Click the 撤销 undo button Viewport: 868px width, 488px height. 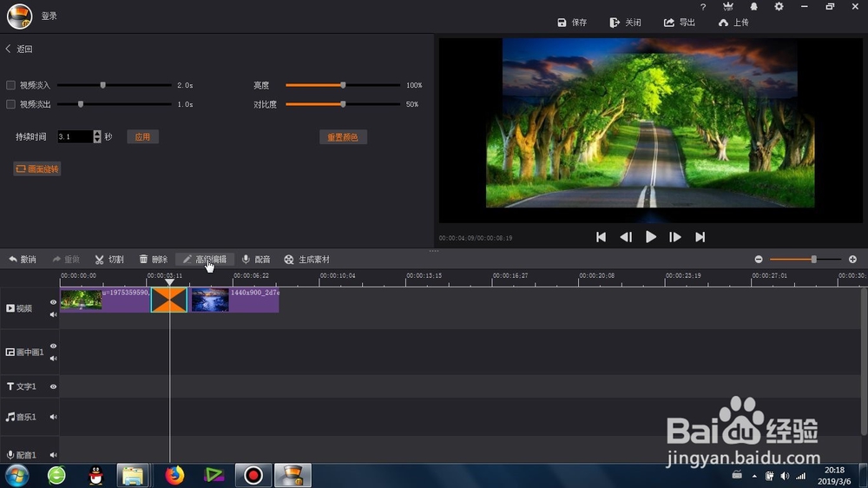pos(23,260)
